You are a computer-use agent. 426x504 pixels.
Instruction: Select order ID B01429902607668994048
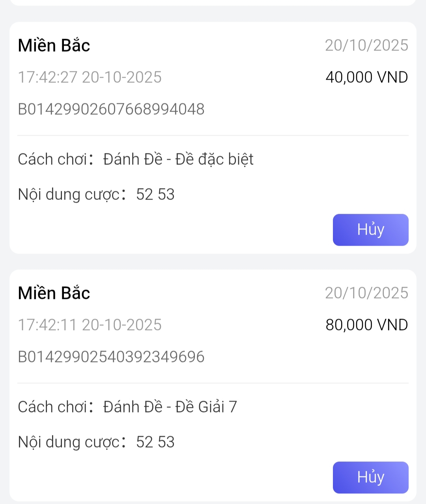click(x=111, y=109)
